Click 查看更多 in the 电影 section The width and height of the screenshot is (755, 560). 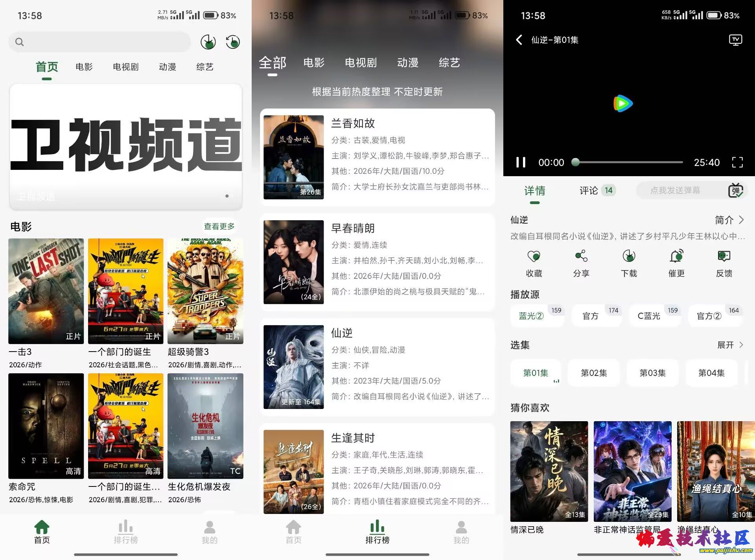click(219, 227)
